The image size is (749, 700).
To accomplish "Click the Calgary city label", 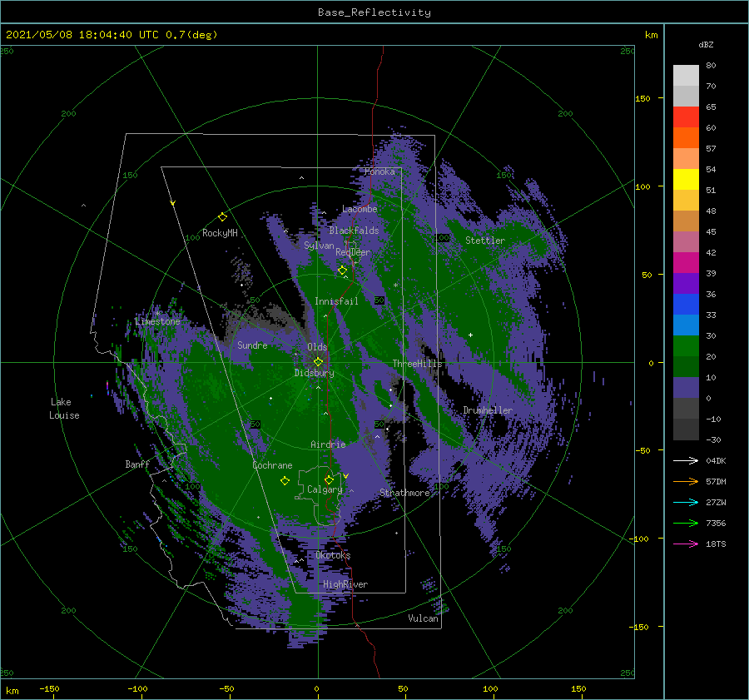I will (325, 489).
